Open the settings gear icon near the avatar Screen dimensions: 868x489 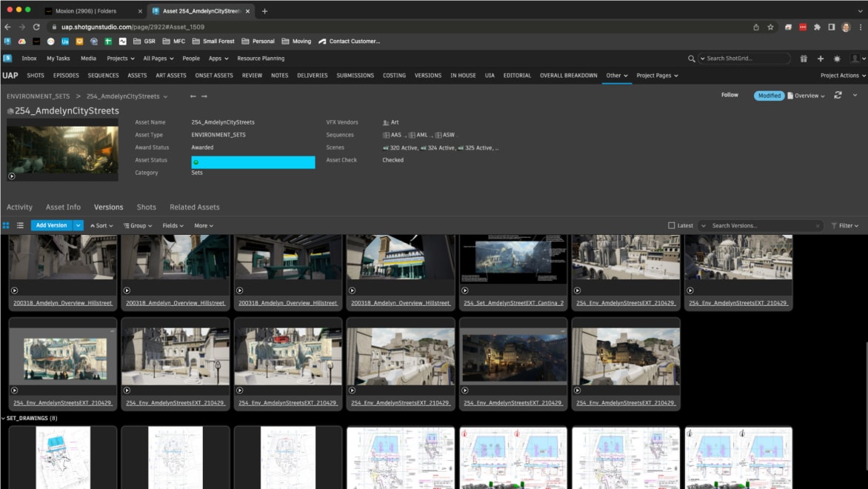point(835,58)
